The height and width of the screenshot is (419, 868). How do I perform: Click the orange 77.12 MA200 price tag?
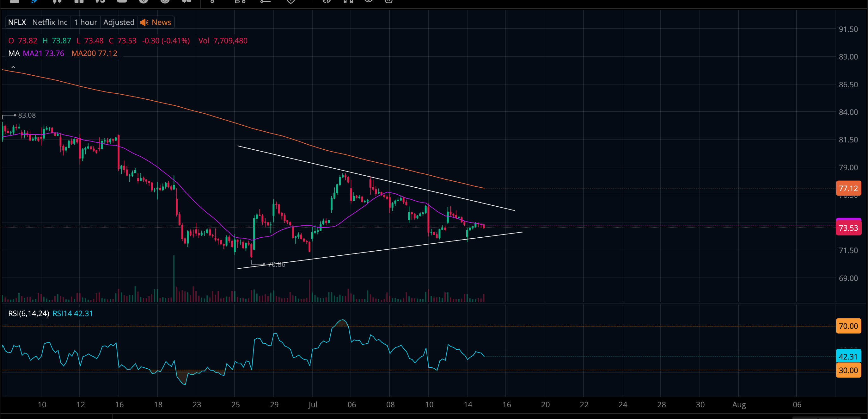tap(848, 188)
